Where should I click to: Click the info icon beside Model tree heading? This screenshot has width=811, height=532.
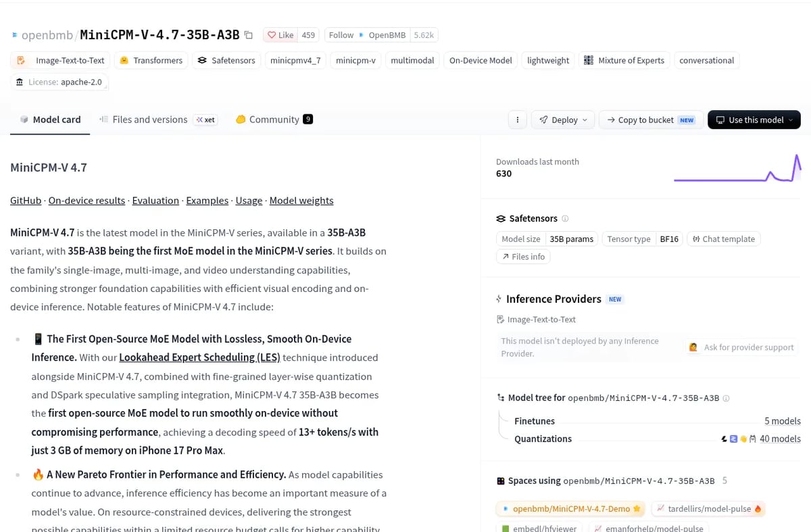726,398
